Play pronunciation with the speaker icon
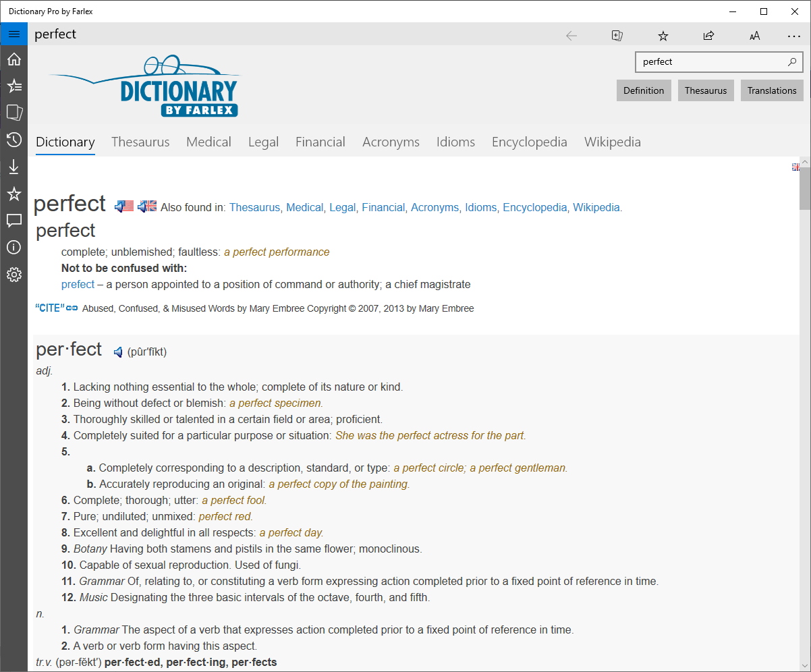 pyautogui.click(x=118, y=352)
